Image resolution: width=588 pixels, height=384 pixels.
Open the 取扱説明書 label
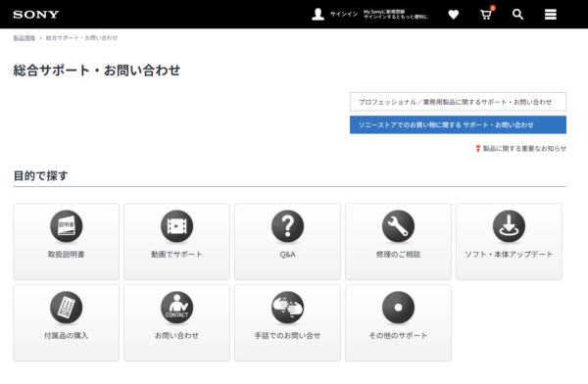[x=67, y=255]
